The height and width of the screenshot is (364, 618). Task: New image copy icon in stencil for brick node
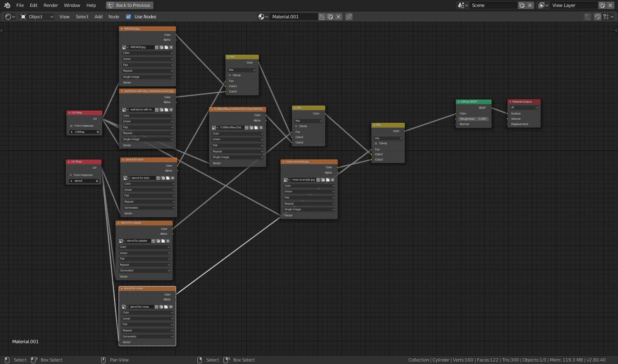[x=163, y=178]
